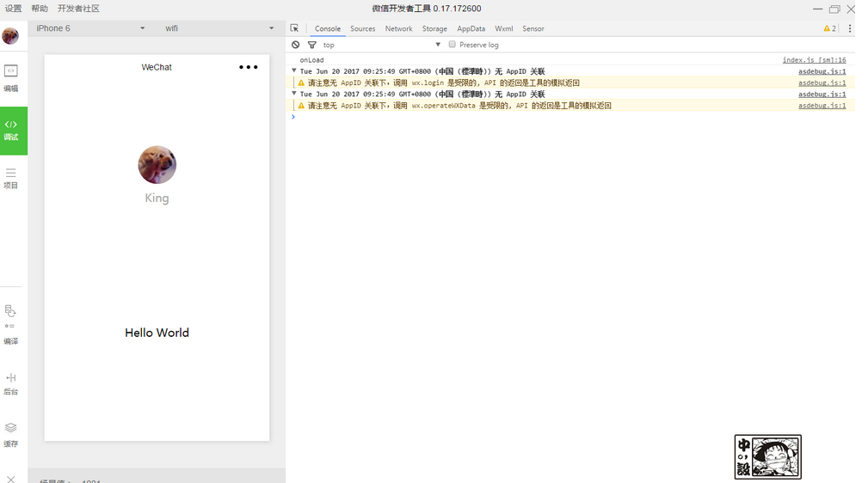
Task: Open the index.js [sm]:16 source link
Action: (x=815, y=60)
